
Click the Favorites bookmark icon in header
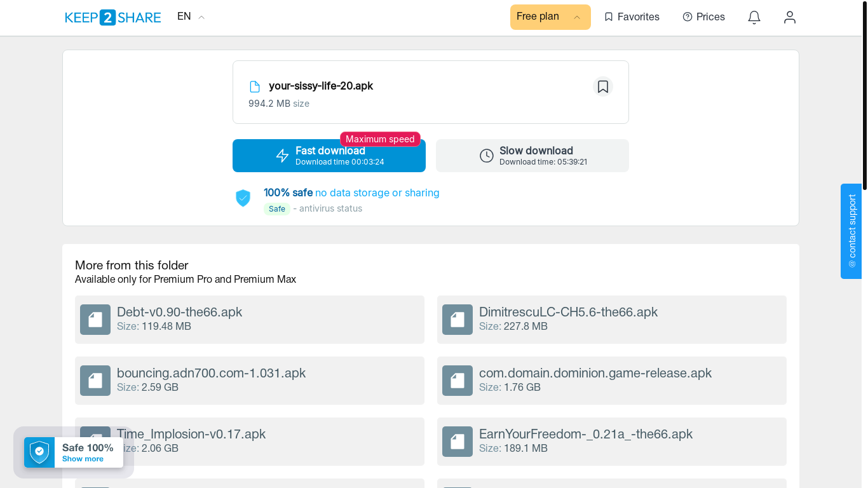[609, 17]
